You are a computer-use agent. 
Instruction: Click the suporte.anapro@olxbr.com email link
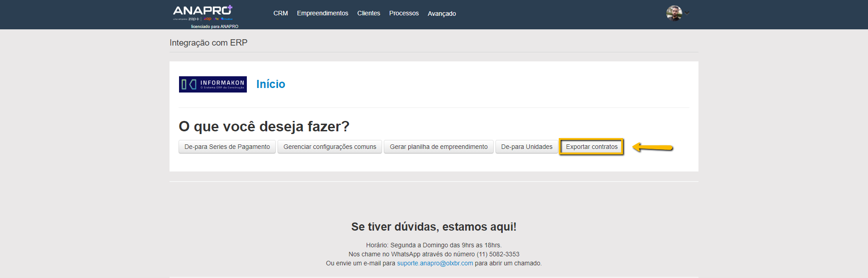[x=435, y=263]
